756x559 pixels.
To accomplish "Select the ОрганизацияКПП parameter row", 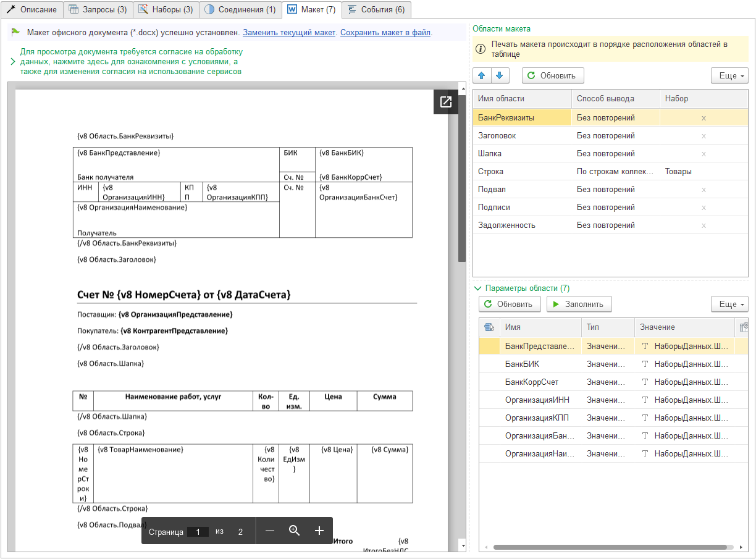I will point(613,418).
